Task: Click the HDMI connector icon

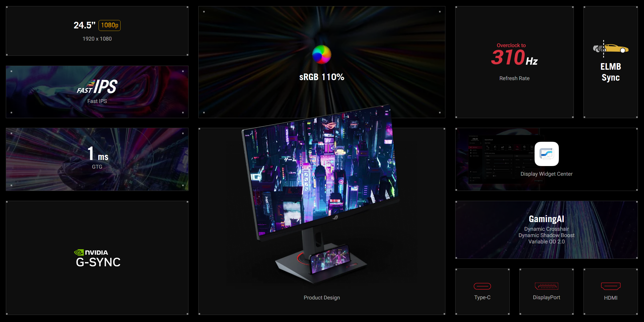Action: pos(611,286)
